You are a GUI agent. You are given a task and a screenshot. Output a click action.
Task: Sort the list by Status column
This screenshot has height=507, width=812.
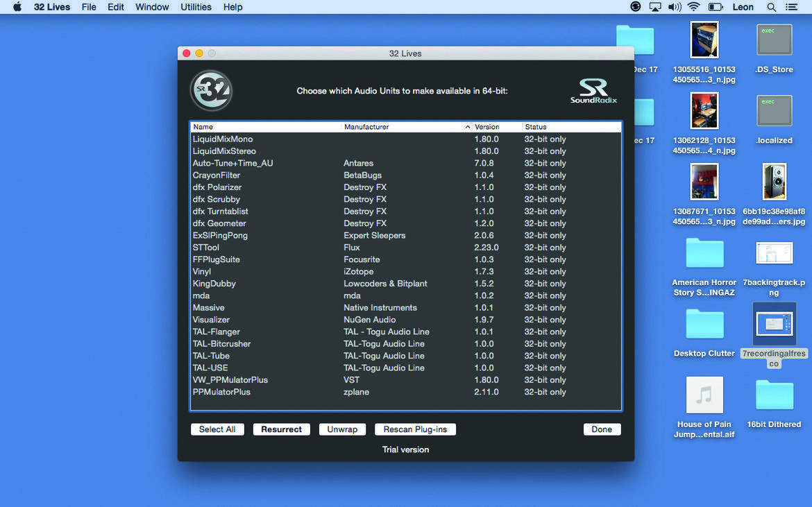point(572,127)
